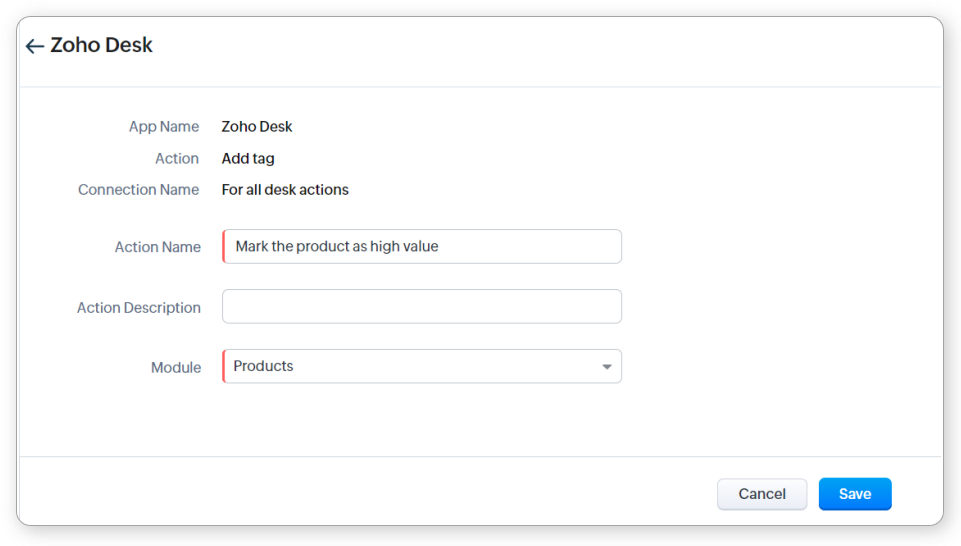Click the Action Name input field

(x=422, y=246)
